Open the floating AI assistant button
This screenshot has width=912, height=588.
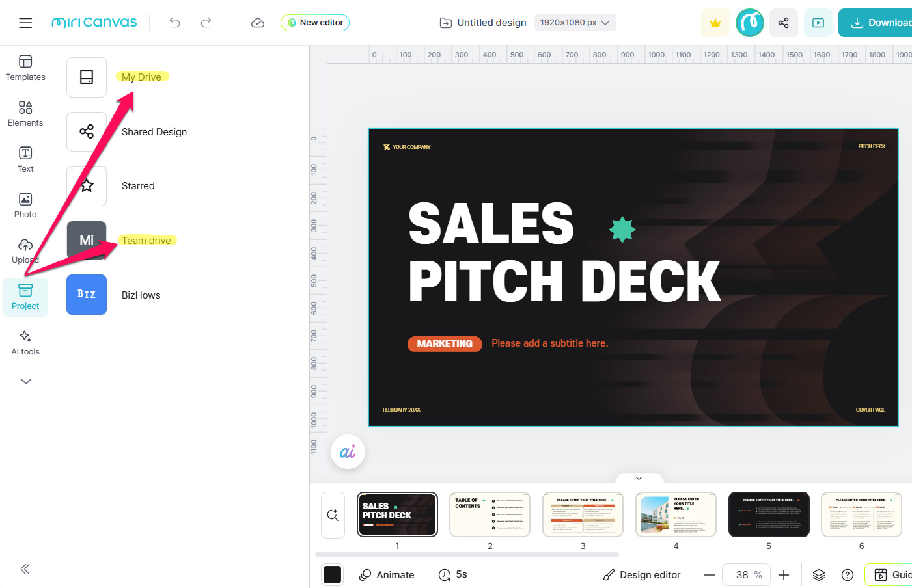[x=348, y=451]
